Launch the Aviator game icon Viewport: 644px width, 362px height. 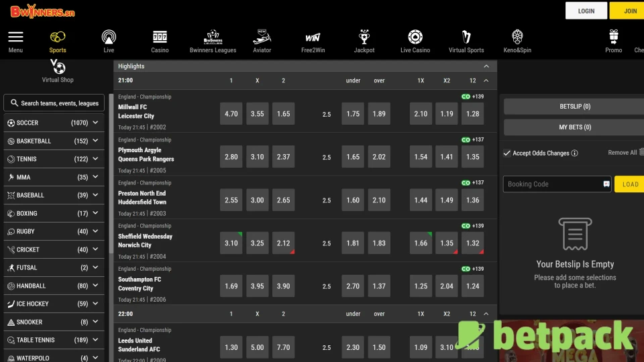point(262,37)
